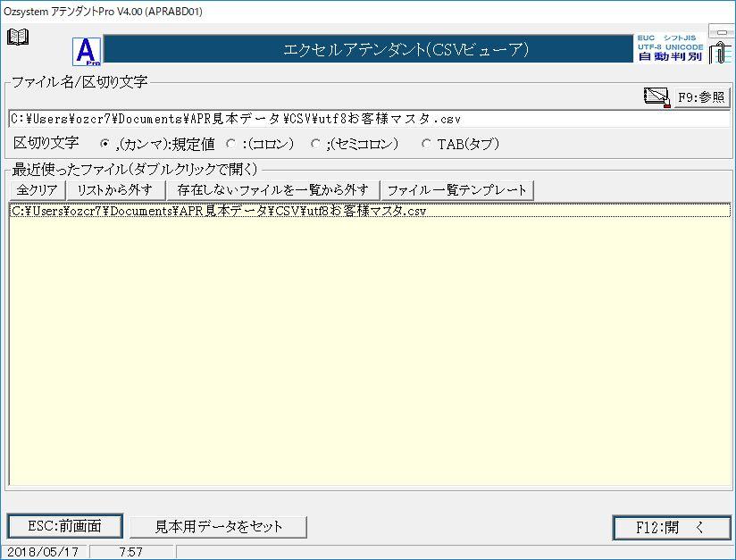Click ESC:前画面 button
This screenshot has height=560, width=736.
(65, 526)
